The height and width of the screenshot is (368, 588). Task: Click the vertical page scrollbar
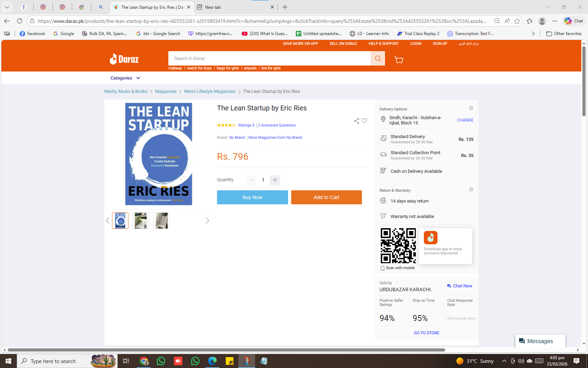click(x=584, y=81)
